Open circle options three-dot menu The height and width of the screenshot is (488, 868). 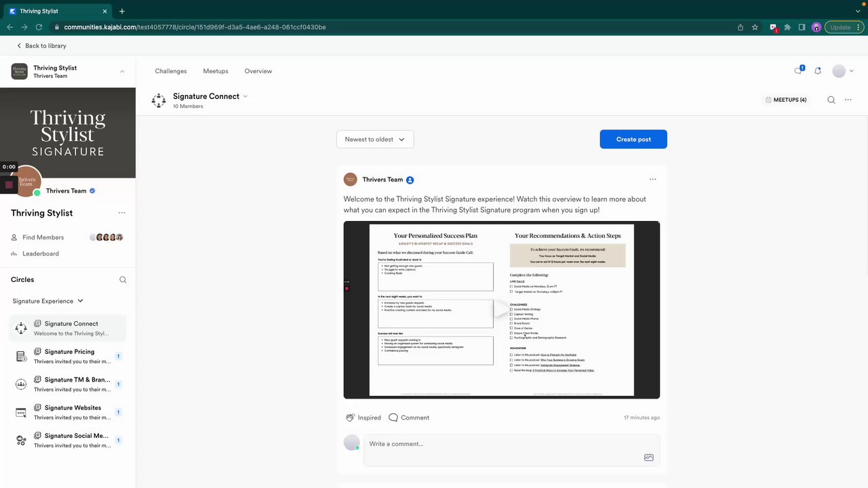pyautogui.click(x=848, y=100)
